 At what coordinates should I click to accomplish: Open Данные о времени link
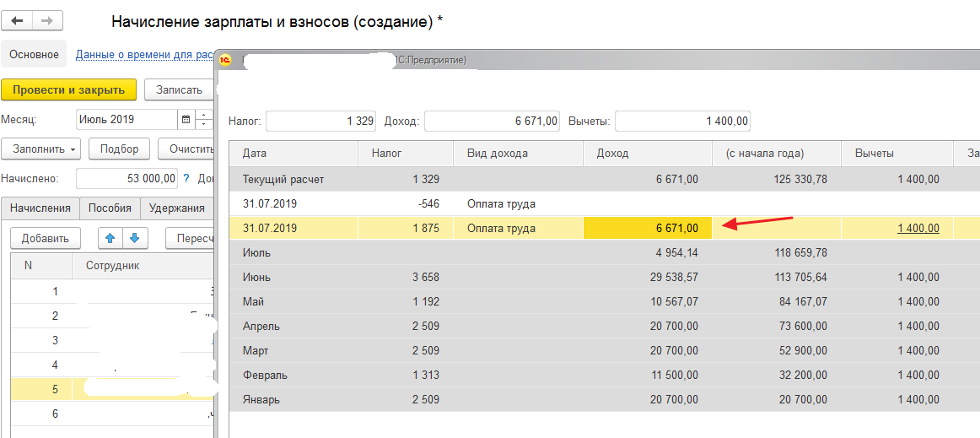[144, 55]
